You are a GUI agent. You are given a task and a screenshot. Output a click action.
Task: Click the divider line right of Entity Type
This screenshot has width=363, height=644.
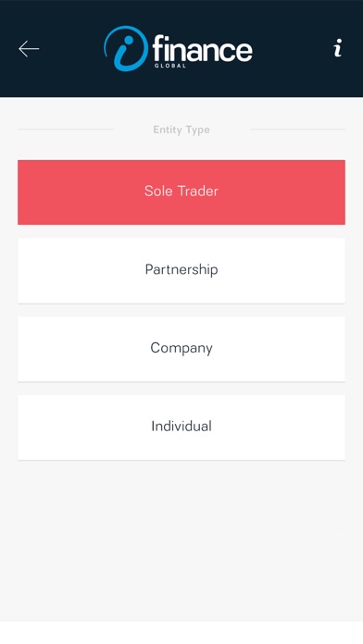coord(297,130)
